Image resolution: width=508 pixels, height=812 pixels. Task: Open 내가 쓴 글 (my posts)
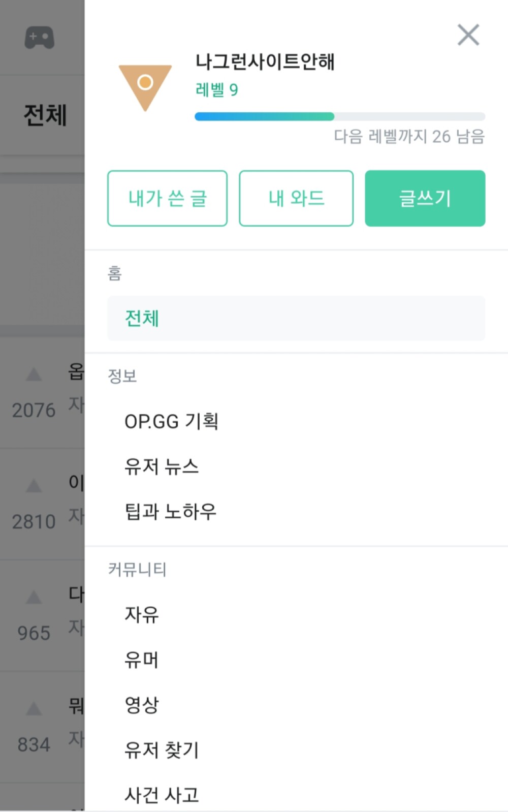pyautogui.click(x=167, y=198)
